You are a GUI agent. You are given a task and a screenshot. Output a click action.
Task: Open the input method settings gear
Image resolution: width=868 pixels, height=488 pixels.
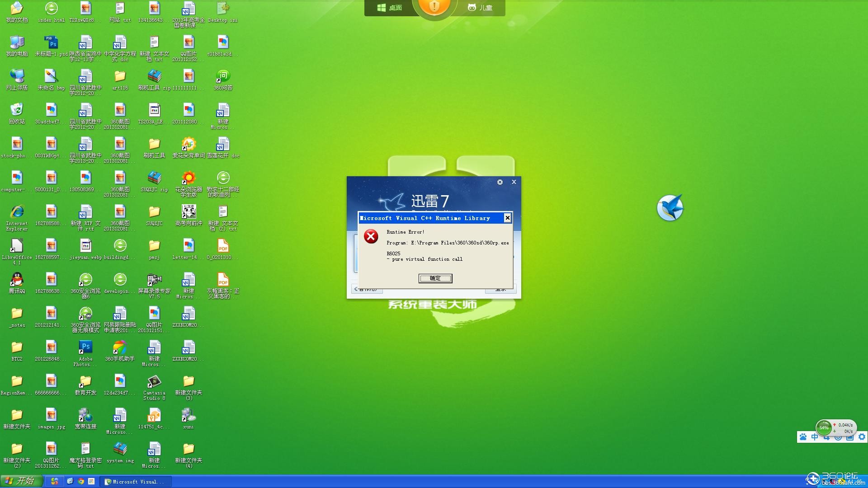tap(862, 437)
